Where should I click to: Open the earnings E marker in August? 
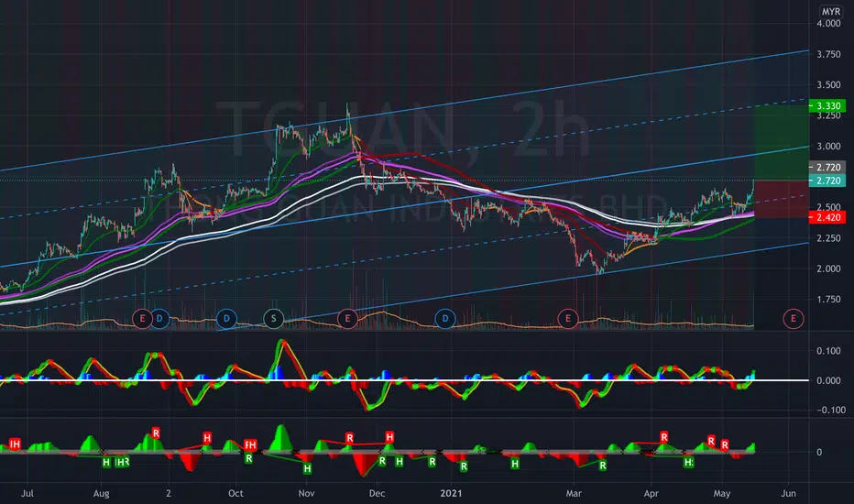[142, 318]
